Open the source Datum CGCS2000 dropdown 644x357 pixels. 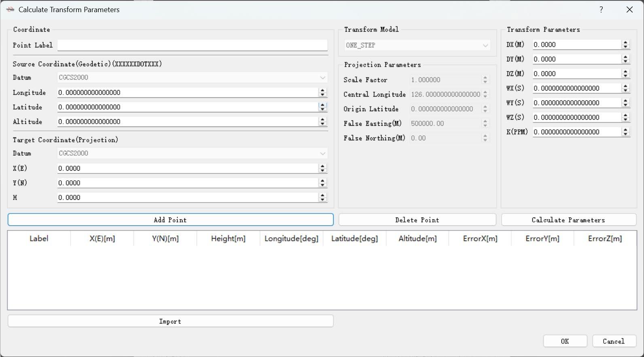pos(192,77)
